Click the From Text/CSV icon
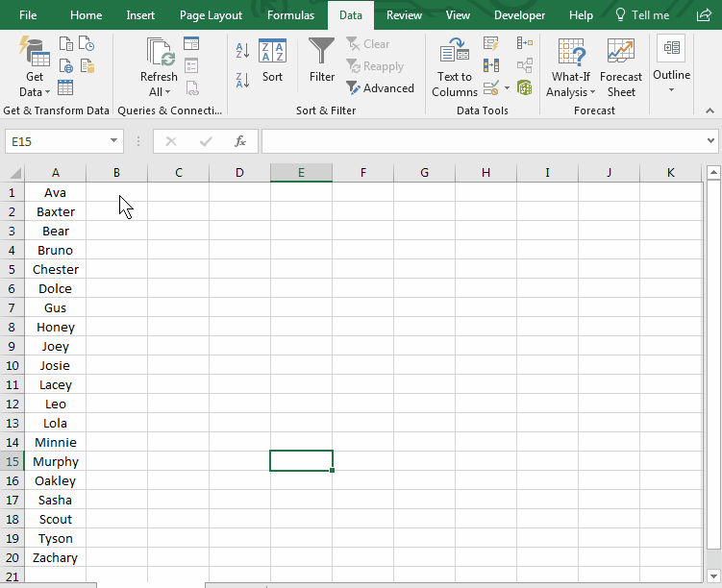 66,44
